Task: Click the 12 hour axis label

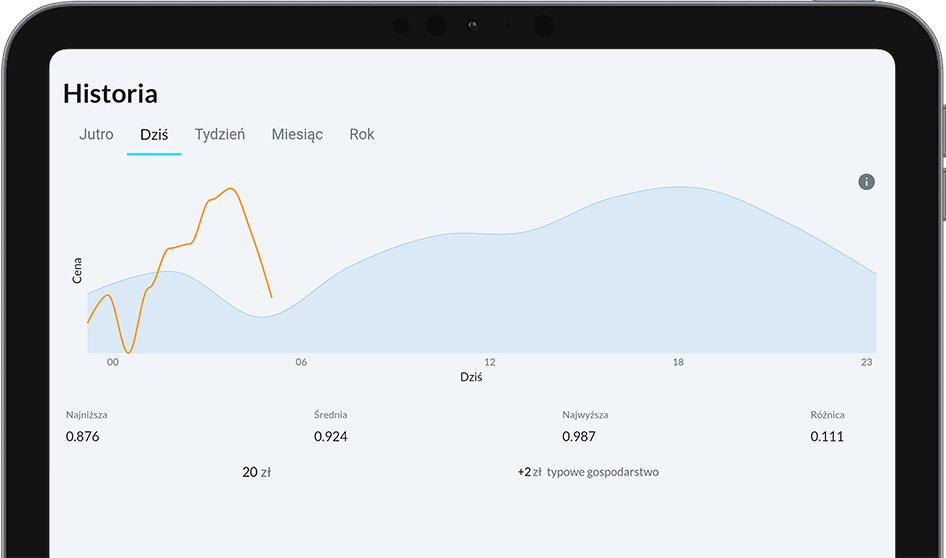Action: 490,362
